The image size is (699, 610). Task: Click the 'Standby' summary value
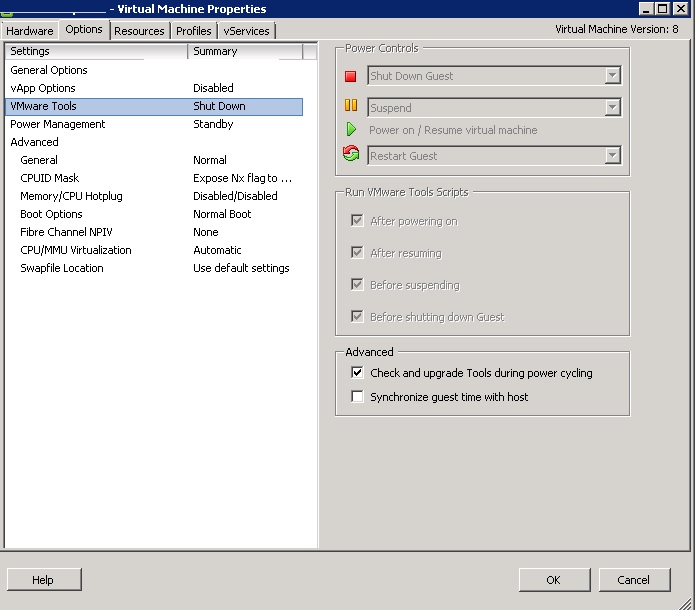click(213, 124)
